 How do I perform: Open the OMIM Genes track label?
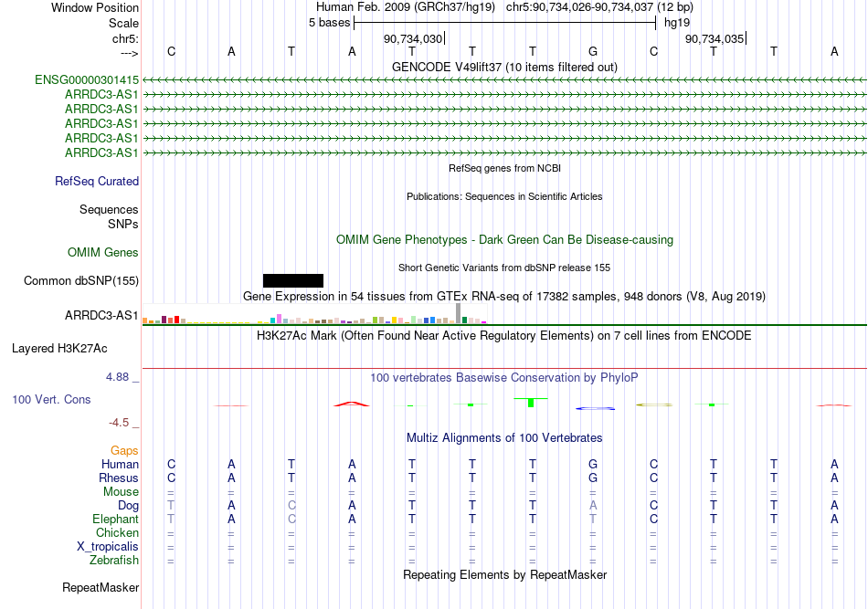(103, 253)
